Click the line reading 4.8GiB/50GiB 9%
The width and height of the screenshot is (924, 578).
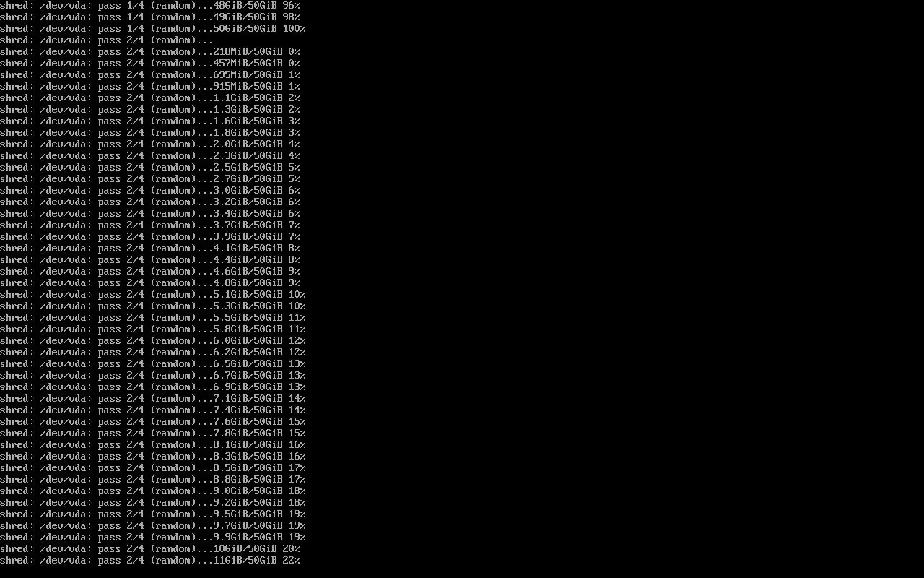[150, 283]
